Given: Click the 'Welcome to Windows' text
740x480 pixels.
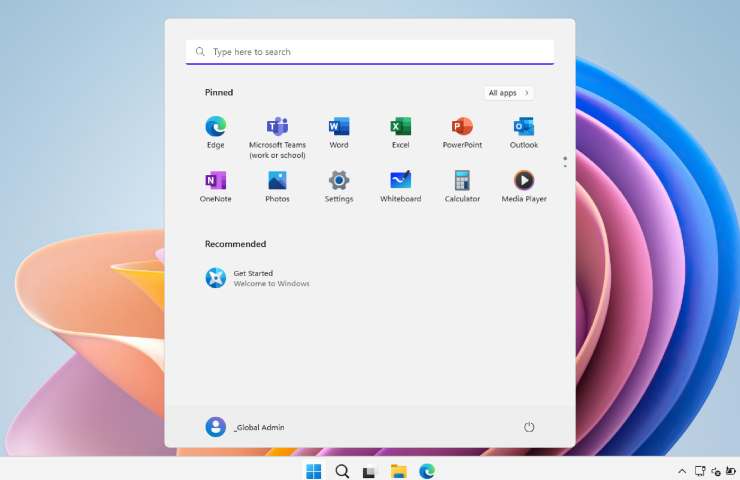Looking at the screenshot, I should pyautogui.click(x=271, y=284).
